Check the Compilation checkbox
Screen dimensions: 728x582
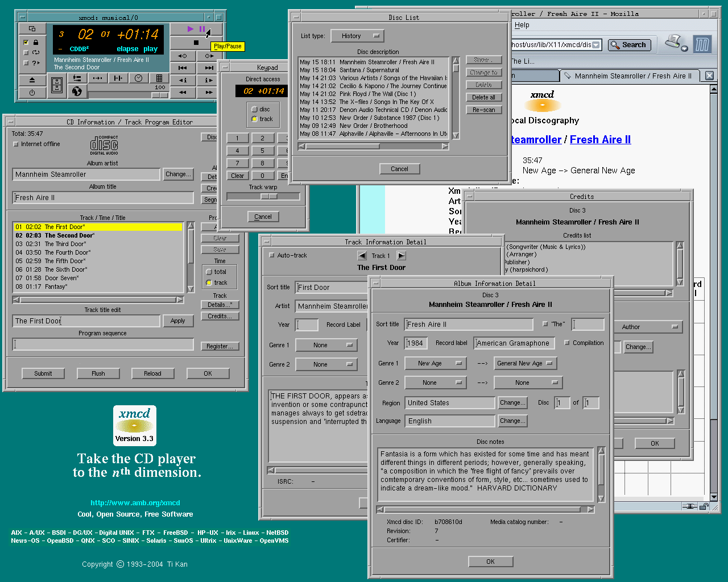click(x=567, y=343)
